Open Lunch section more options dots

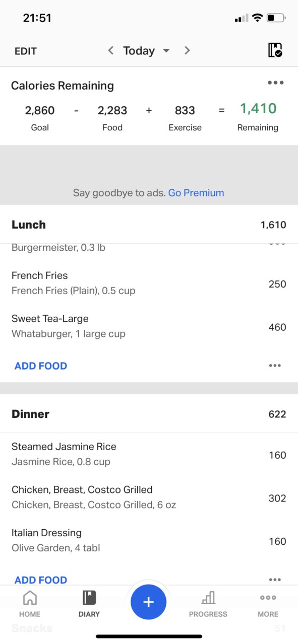click(275, 366)
